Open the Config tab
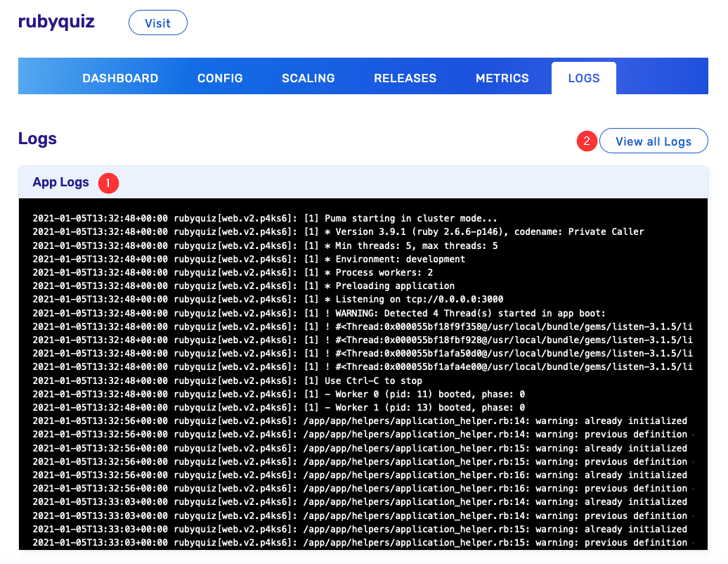 [x=220, y=78]
